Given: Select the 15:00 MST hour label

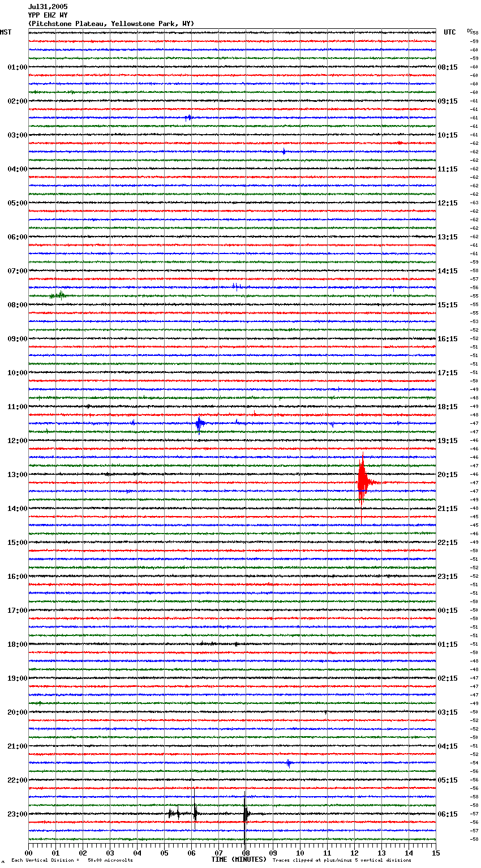Looking at the screenshot, I should (17, 543).
